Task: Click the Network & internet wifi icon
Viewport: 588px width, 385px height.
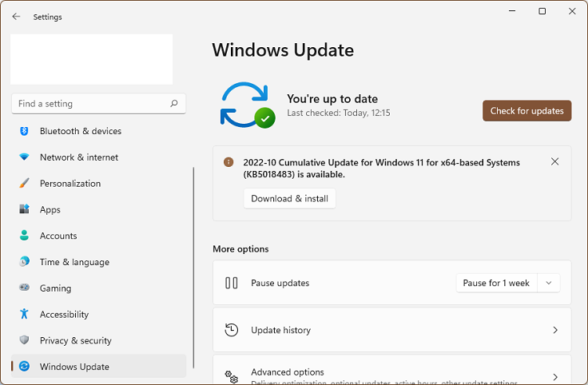Action: pyautogui.click(x=25, y=157)
